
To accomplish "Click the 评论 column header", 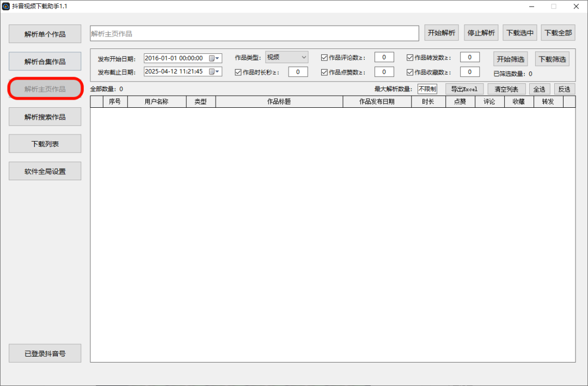I will point(489,102).
